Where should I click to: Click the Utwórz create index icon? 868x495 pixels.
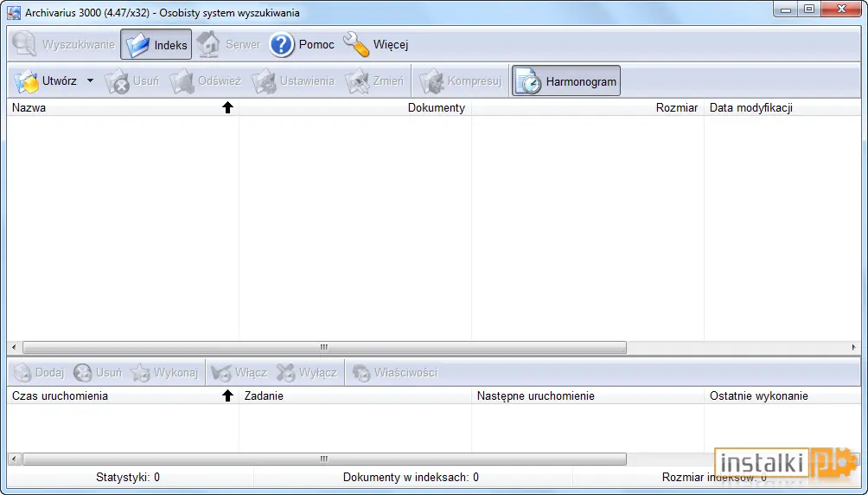[x=26, y=81]
